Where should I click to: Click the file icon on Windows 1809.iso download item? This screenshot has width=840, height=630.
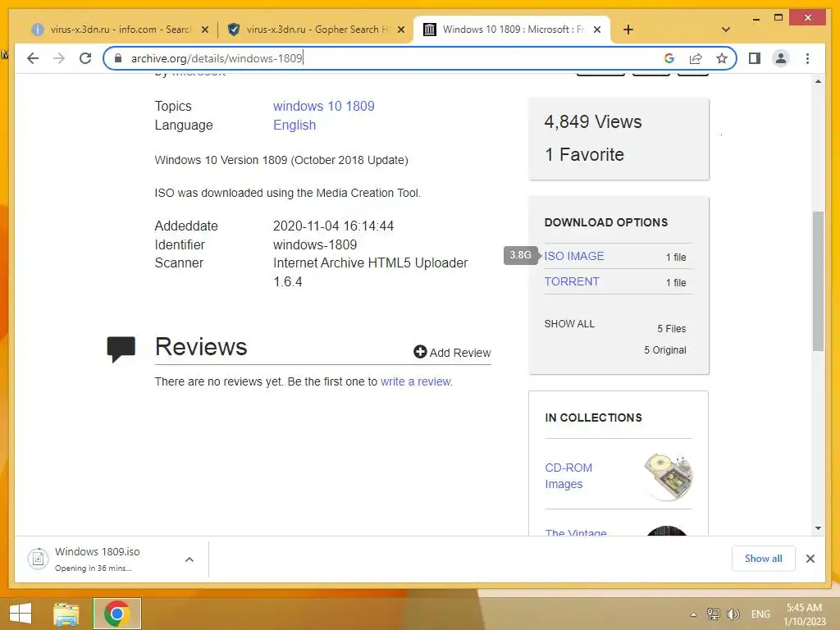[38, 559]
